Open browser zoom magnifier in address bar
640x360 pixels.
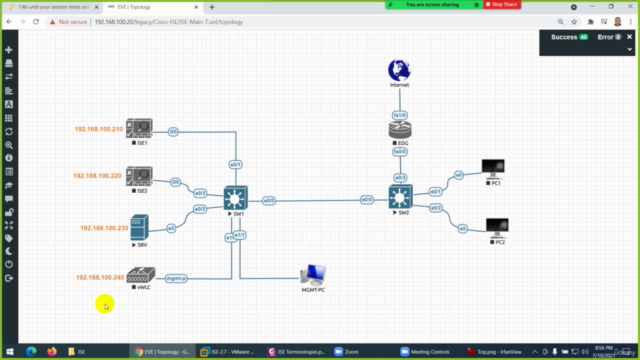pyautogui.click(x=560, y=22)
